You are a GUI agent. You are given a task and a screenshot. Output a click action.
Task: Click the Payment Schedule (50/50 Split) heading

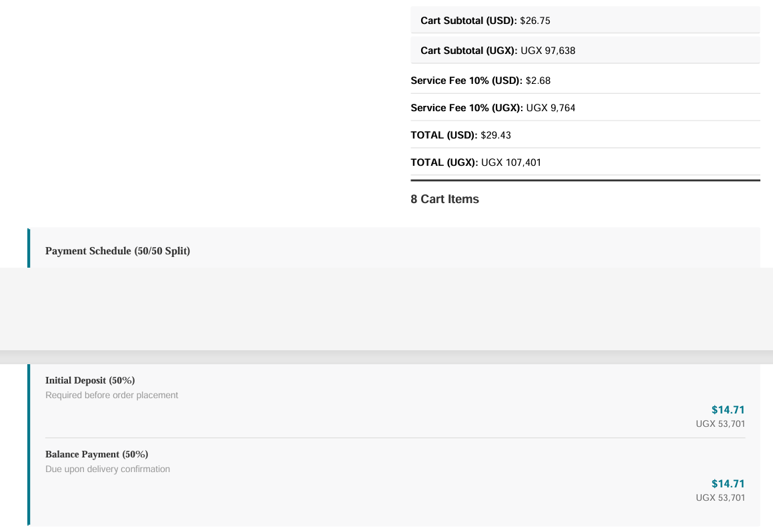[x=118, y=251]
